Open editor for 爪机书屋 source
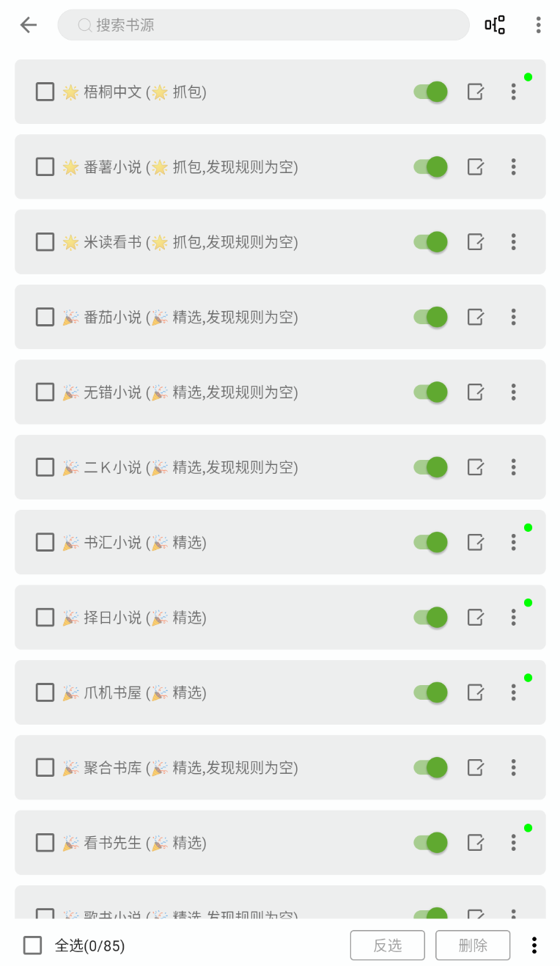This screenshot has width=560, height=966. point(476,692)
